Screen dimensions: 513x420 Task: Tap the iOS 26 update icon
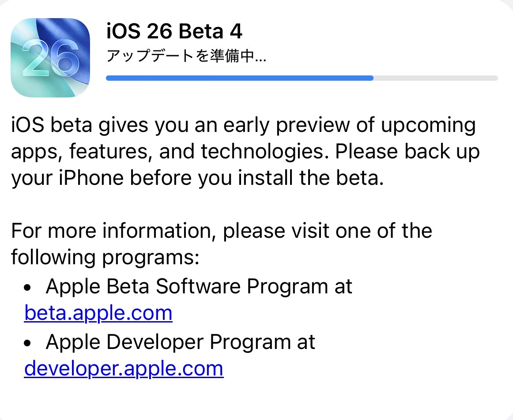click(x=51, y=57)
